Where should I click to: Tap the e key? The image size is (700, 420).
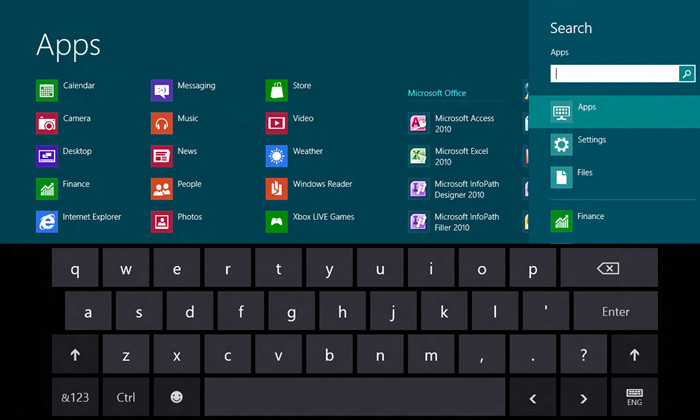click(177, 268)
